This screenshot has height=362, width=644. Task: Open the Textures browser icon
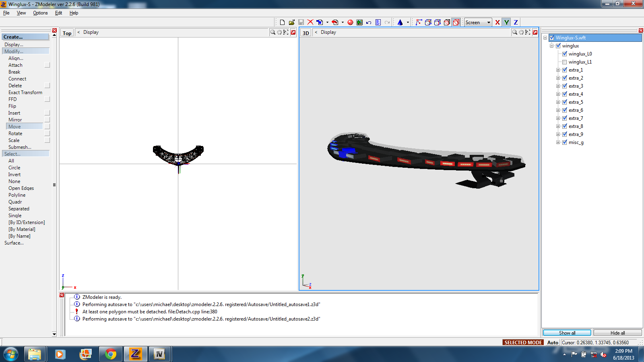pos(359,23)
